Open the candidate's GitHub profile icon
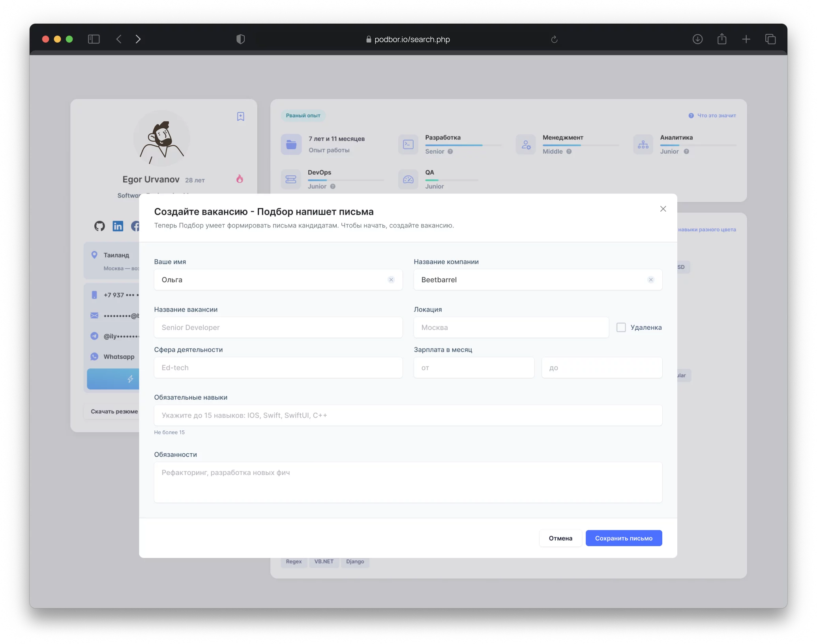 pyautogui.click(x=99, y=226)
